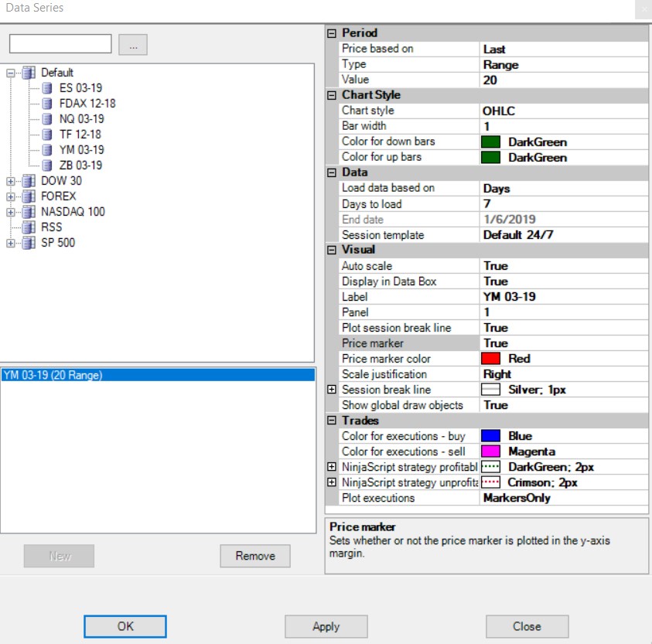Expand the Session break line property
The height and width of the screenshot is (644, 652).
[331, 390]
